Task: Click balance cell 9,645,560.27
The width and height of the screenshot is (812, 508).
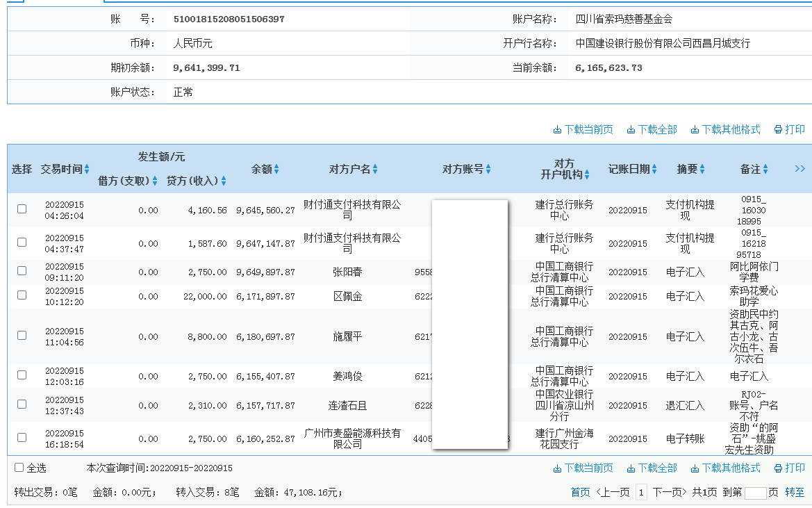Action: [265, 211]
